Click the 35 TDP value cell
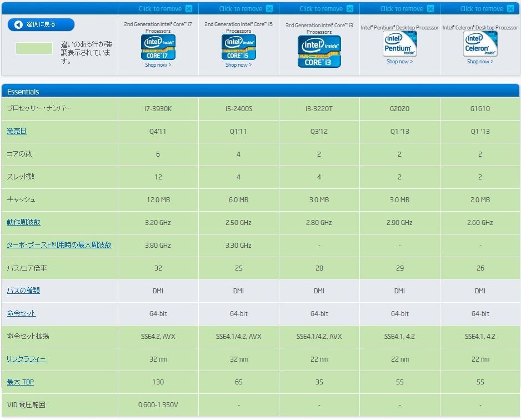Image resolution: width=521 pixels, height=420 pixels. click(319, 382)
